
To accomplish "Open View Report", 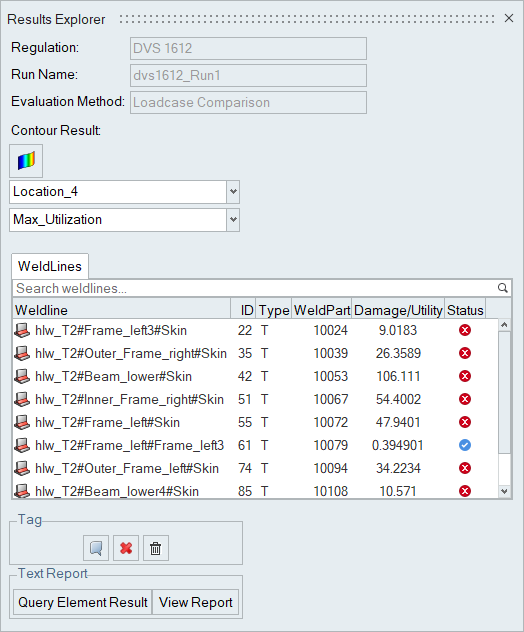I will click(x=195, y=602).
